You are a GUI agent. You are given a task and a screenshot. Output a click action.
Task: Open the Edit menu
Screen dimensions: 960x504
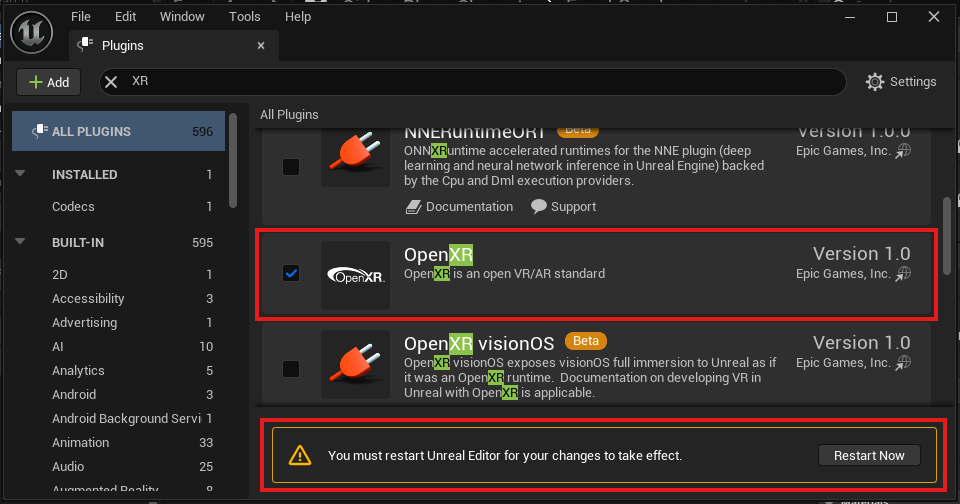[126, 17]
